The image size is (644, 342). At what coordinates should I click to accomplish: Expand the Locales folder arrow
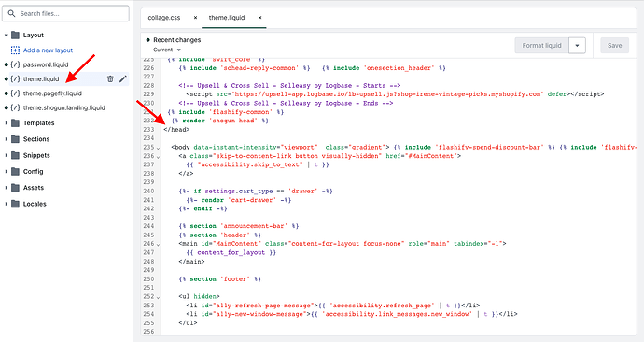(7, 204)
